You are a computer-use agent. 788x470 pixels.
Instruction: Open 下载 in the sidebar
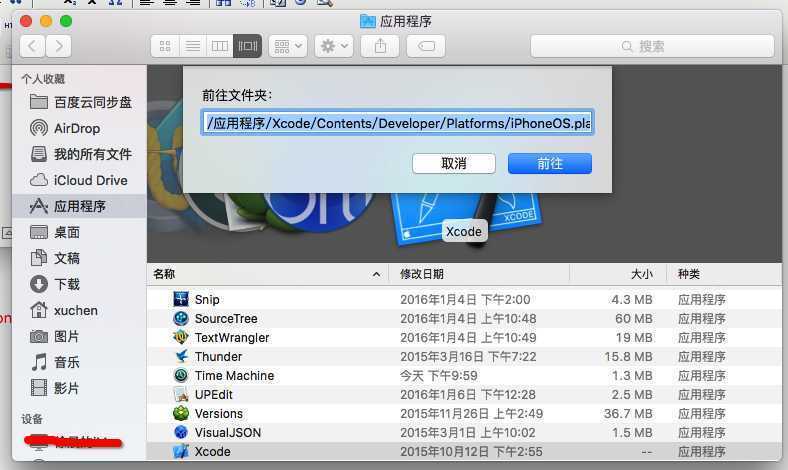coord(55,284)
